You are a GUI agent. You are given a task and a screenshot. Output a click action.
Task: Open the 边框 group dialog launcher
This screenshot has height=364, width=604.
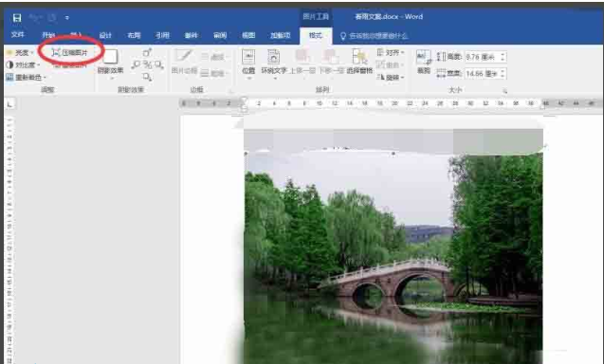[231, 91]
